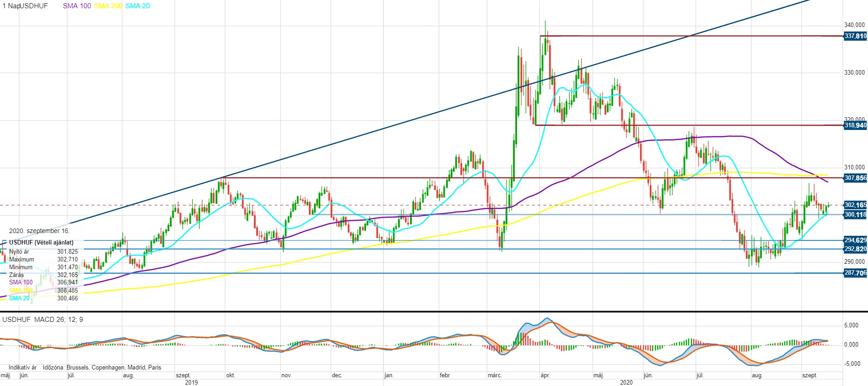Click the Nyitó ár value 301,825
This screenshot has width=868, height=386.
68,252
